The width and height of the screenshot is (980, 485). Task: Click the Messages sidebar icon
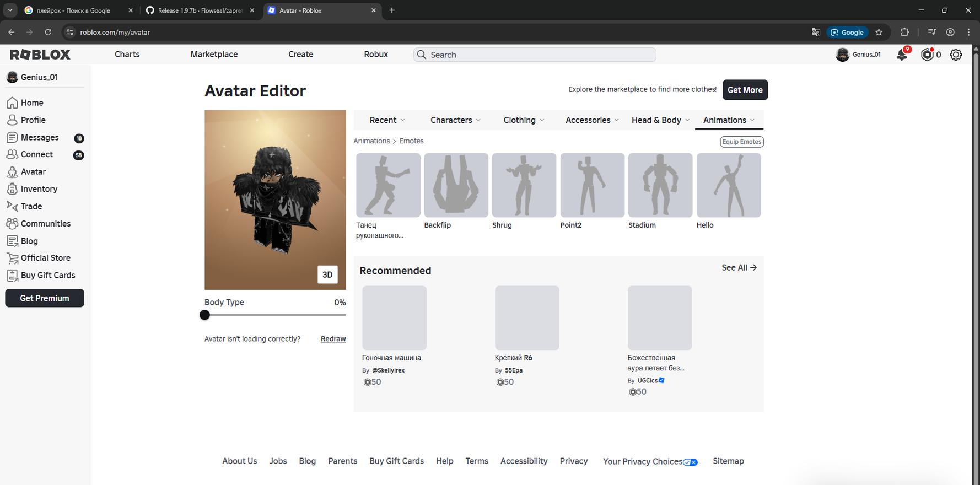[12, 137]
